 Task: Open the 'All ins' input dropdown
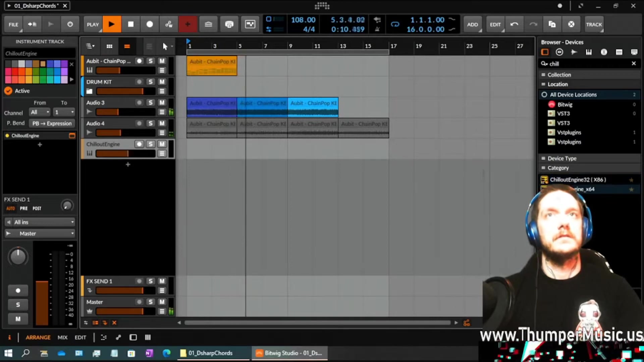point(40,222)
